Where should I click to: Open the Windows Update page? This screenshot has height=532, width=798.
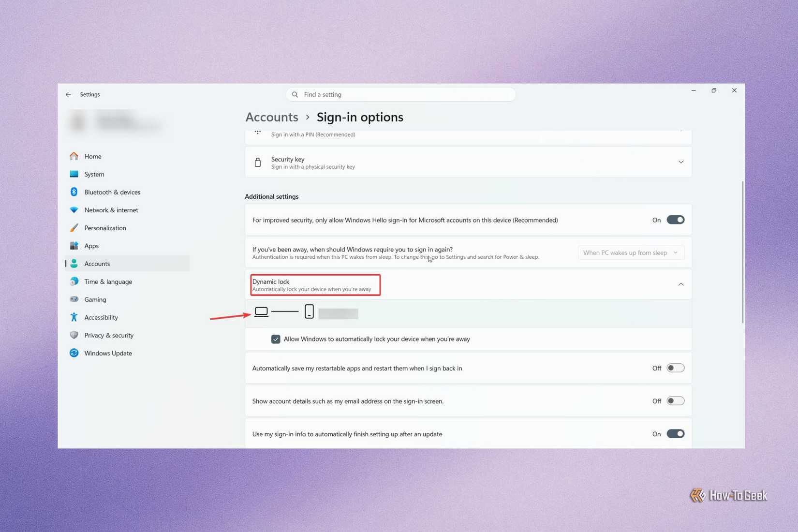[x=128, y=353]
